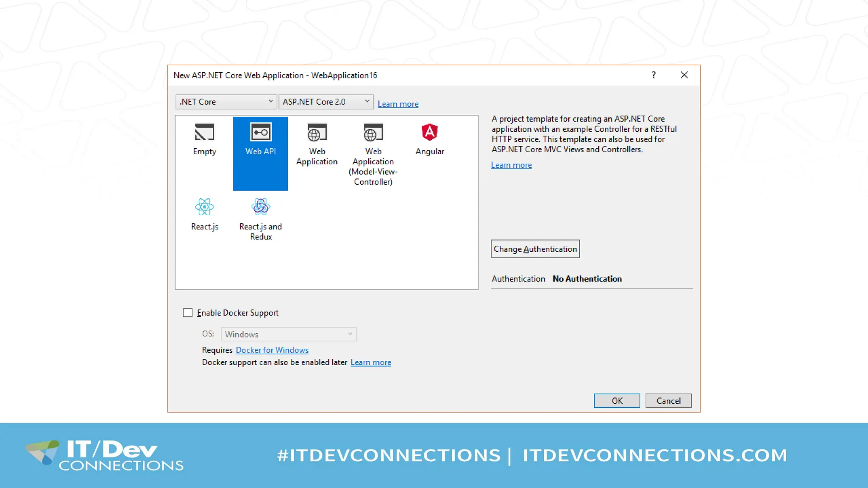Choose the React.js template icon
The height and width of the screenshot is (488, 868).
(205, 207)
